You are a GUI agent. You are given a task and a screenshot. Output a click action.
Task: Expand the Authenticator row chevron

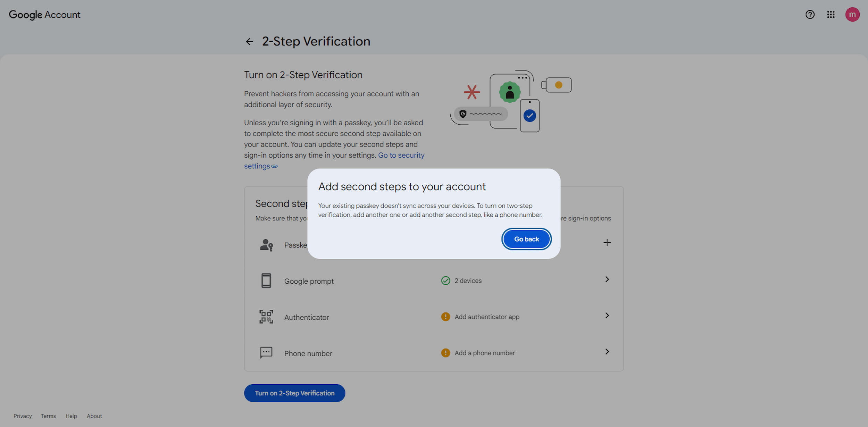tap(607, 316)
